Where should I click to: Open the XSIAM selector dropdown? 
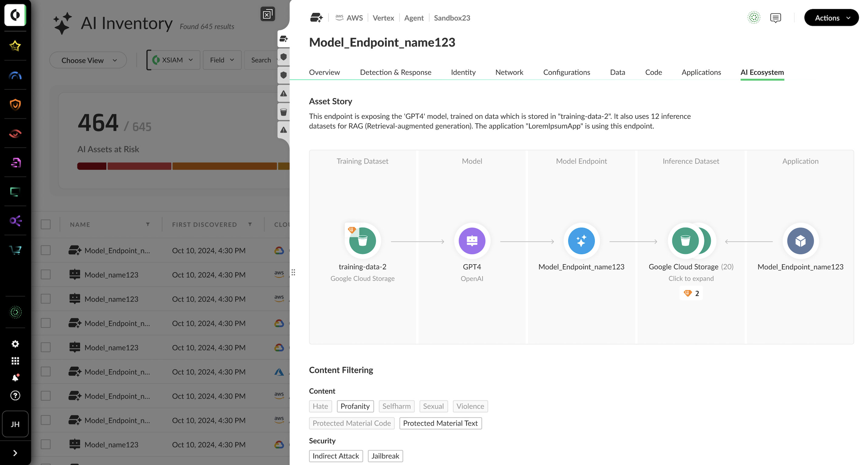pyautogui.click(x=173, y=60)
